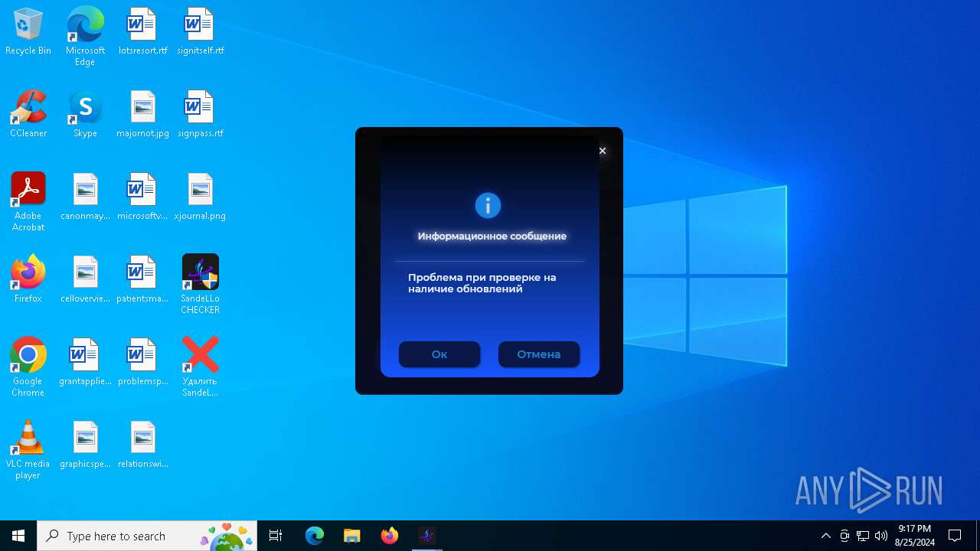The height and width of the screenshot is (551, 980).
Task: Select patientsma document icon
Action: [143, 280]
